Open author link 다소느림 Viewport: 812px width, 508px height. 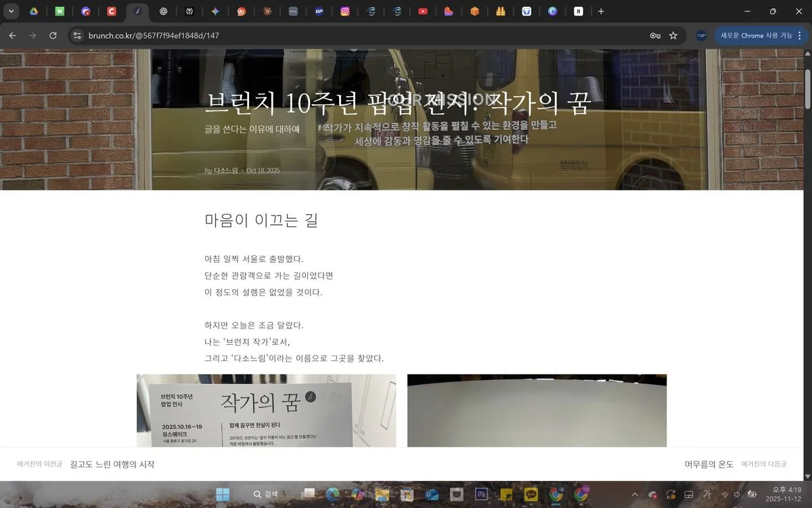tap(226, 170)
